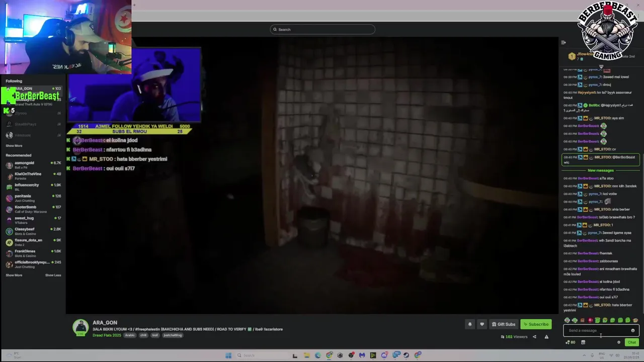Screen dimensions: 644x362
Task: Expand Following list with Show More
Action: coord(14,146)
